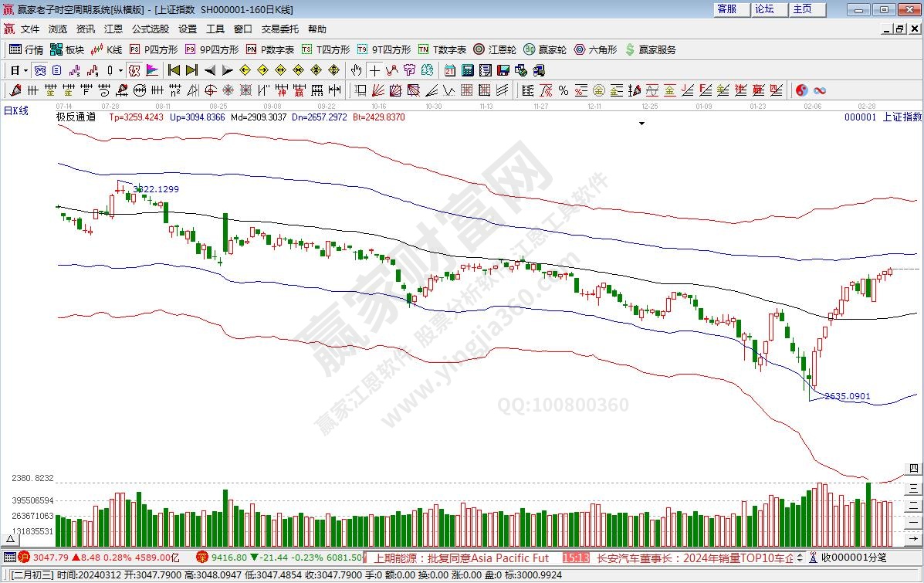Switch to the 板块 sector view
The width and height of the screenshot is (924, 583).
tap(67, 49)
